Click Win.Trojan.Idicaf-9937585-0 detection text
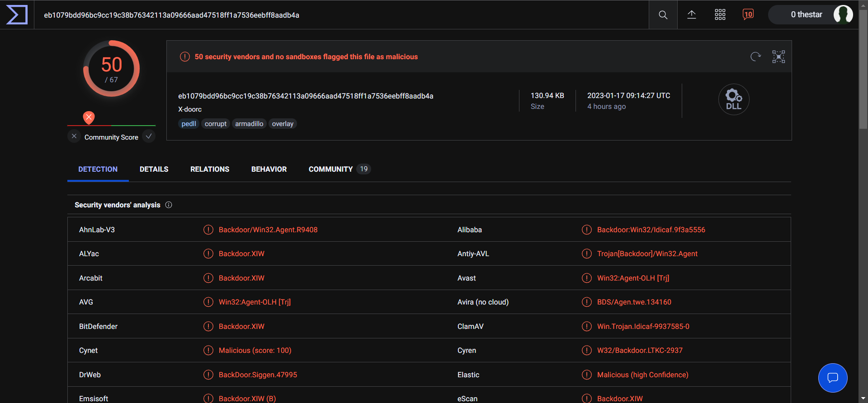This screenshot has width=868, height=403. point(643,326)
